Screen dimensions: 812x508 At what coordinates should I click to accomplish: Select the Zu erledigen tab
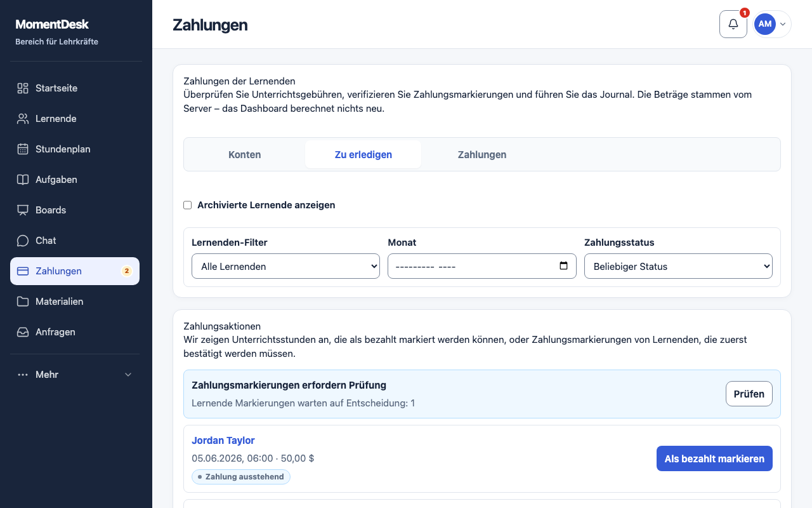click(x=363, y=154)
